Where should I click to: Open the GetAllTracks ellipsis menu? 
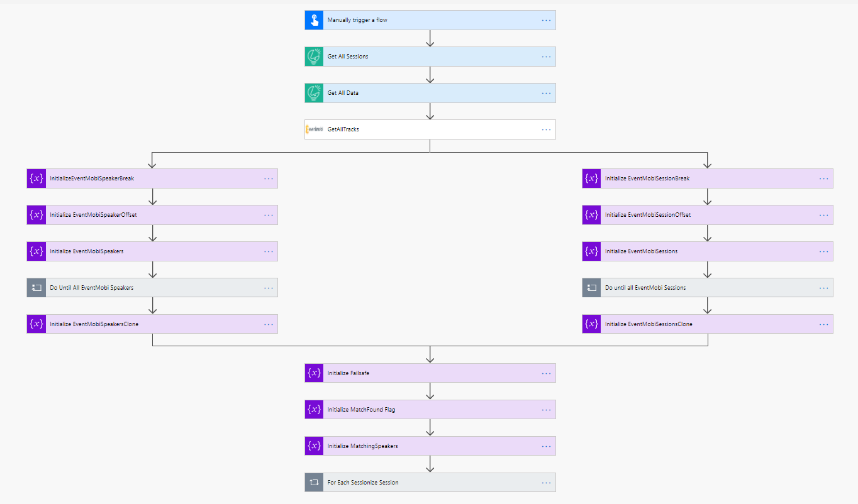click(546, 129)
